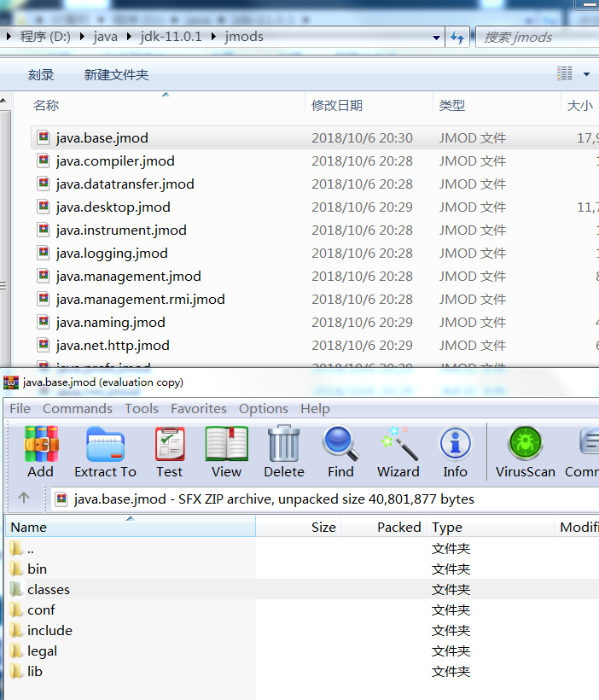Screen dimensions: 599x700
Task: Select java.management.jmod file name
Action: pyautogui.click(x=129, y=277)
